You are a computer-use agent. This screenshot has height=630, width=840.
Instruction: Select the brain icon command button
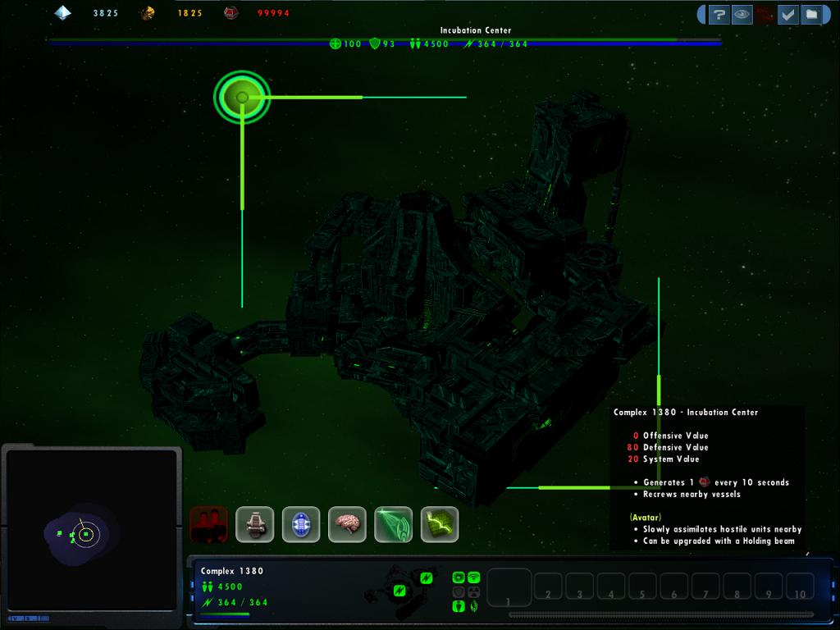click(x=347, y=524)
